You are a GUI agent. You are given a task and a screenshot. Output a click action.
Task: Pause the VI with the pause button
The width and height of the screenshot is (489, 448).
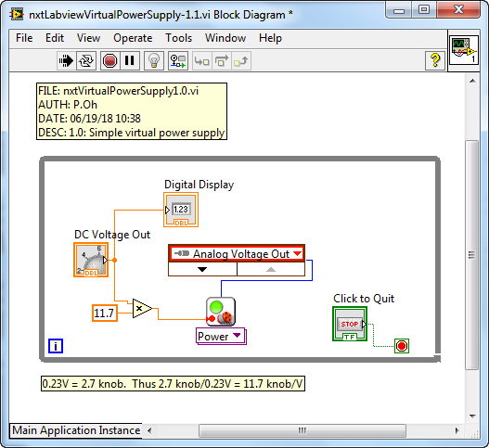click(129, 60)
